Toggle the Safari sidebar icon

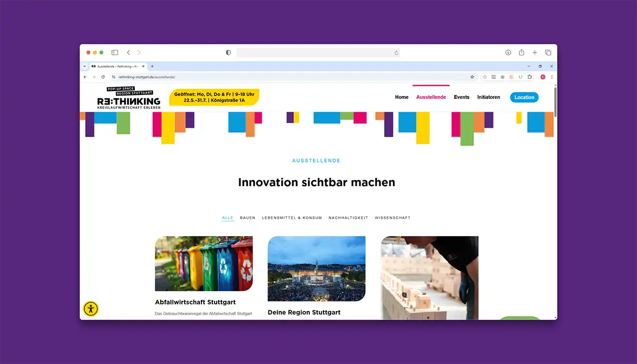[115, 52]
